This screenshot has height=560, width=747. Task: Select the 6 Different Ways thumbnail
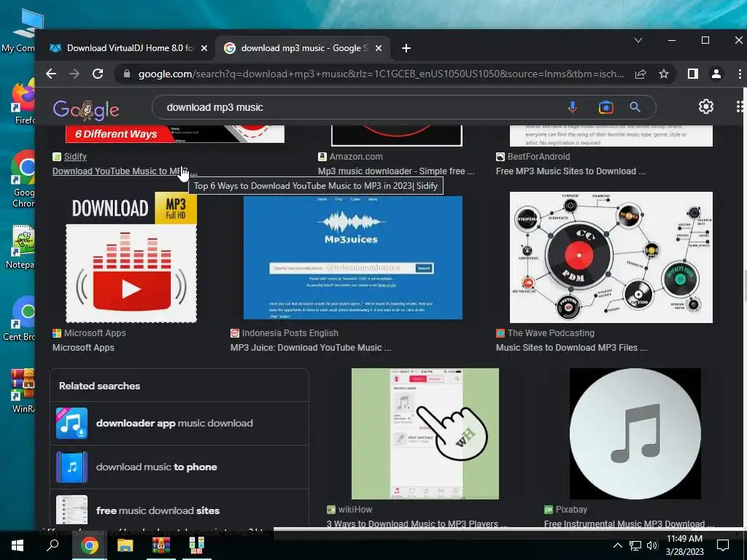[175, 134]
